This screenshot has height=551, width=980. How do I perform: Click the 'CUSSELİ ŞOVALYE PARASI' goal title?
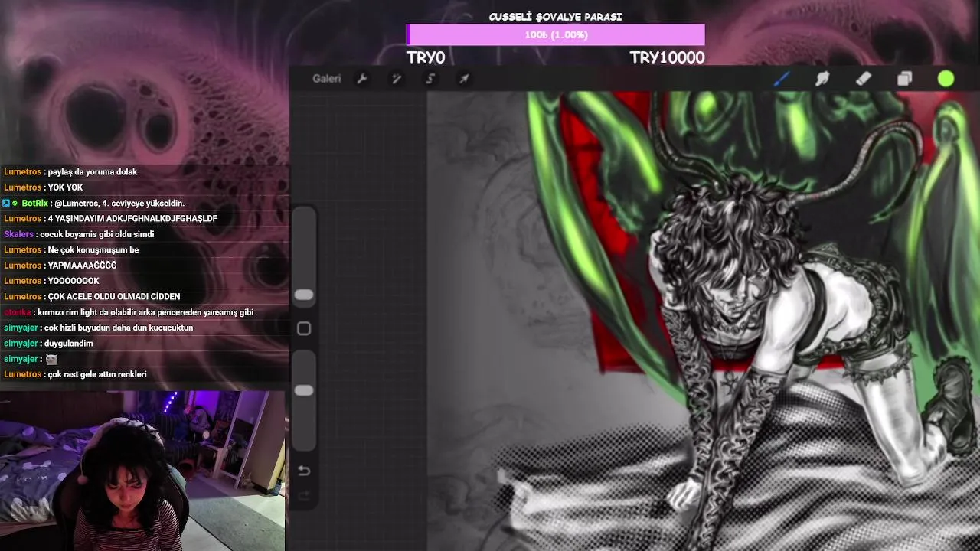(555, 17)
